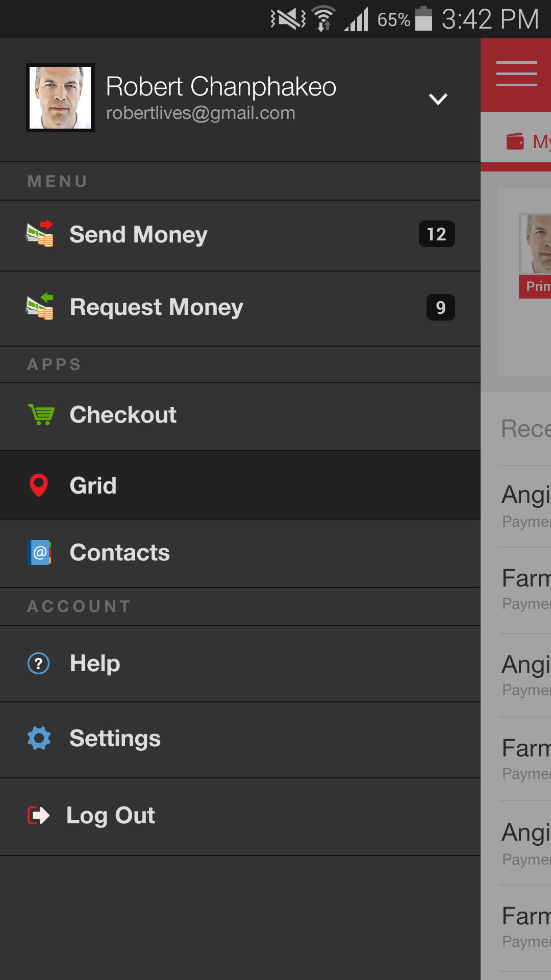
Task: Tap the Help question mark icon
Action: click(x=39, y=664)
